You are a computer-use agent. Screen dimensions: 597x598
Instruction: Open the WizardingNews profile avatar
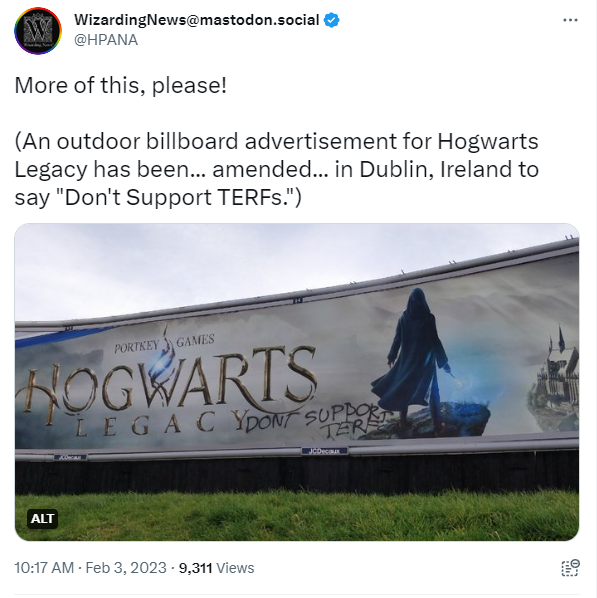click(x=38, y=31)
